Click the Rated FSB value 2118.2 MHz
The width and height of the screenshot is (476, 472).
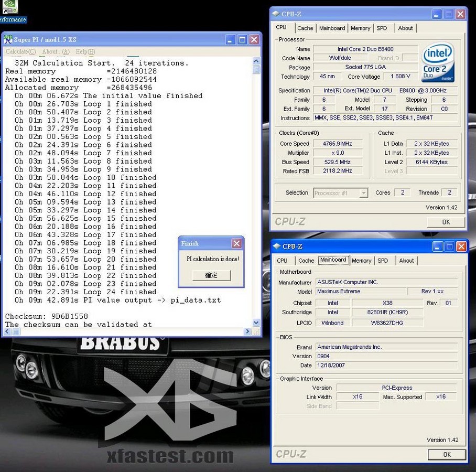(x=338, y=170)
